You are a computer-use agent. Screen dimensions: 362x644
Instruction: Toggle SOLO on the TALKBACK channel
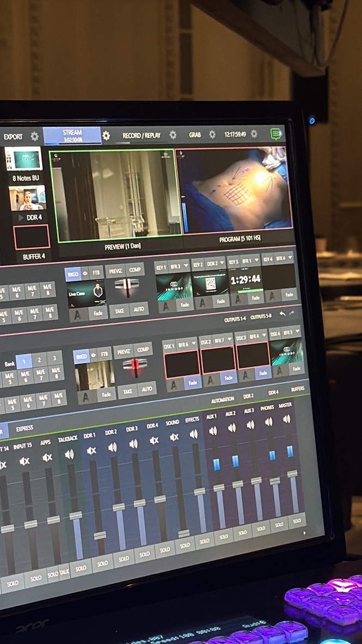pyautogui.click(x=81, y=568)
